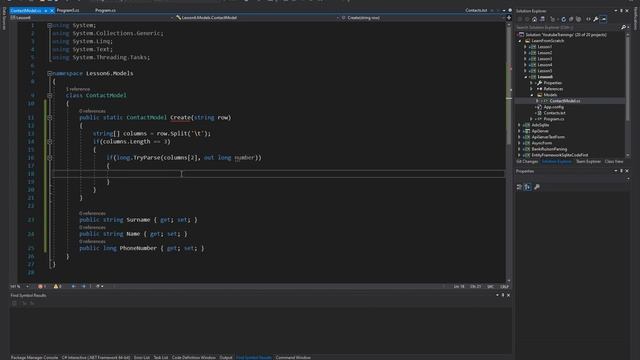
Task: Collapse the ContactModel class region
Action: click(49, 96)
